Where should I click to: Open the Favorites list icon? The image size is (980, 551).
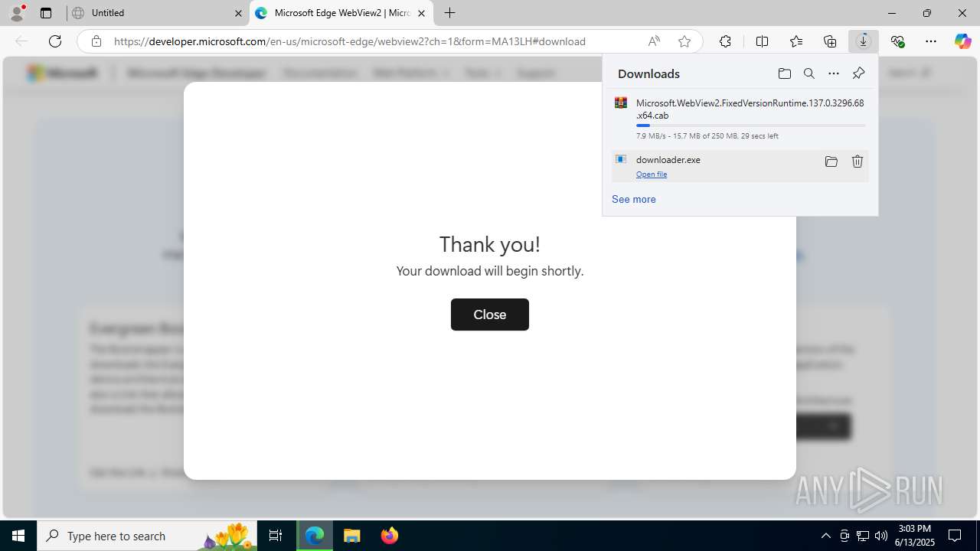coord(796,41)
